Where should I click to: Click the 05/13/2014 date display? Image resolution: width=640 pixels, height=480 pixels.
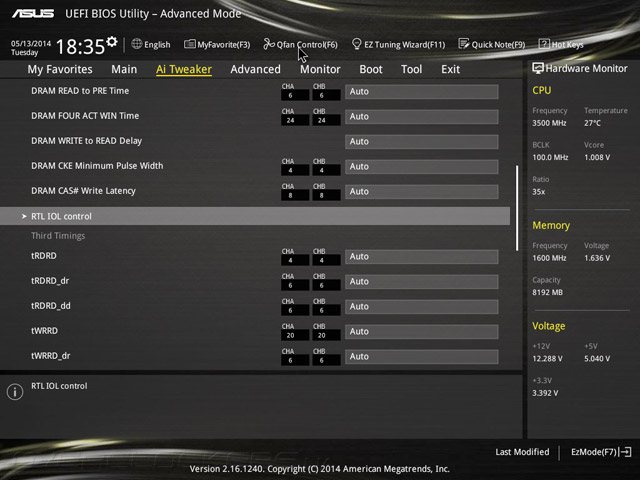pyautogui.click(x=31, y=43)
